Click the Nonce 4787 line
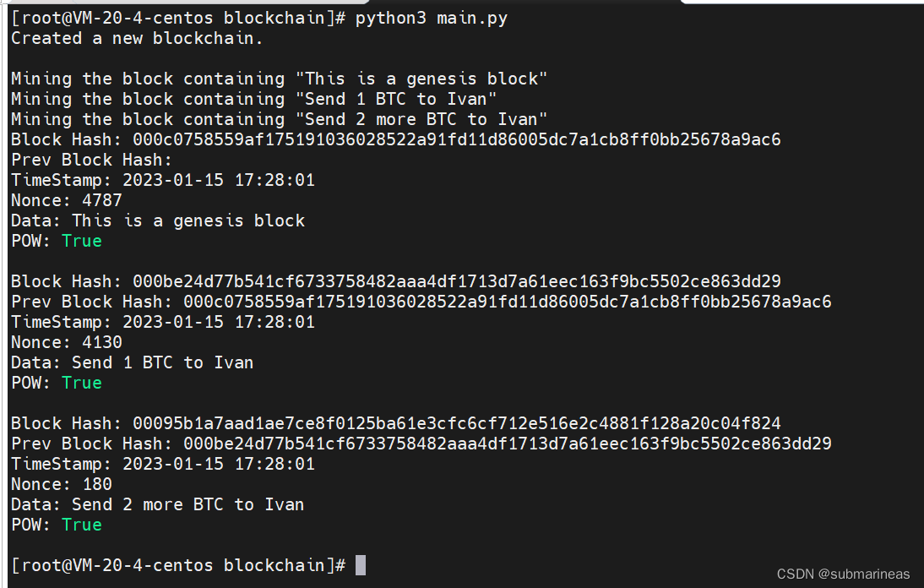The height and width of the screenshot is (588, 924). [67, 201]
